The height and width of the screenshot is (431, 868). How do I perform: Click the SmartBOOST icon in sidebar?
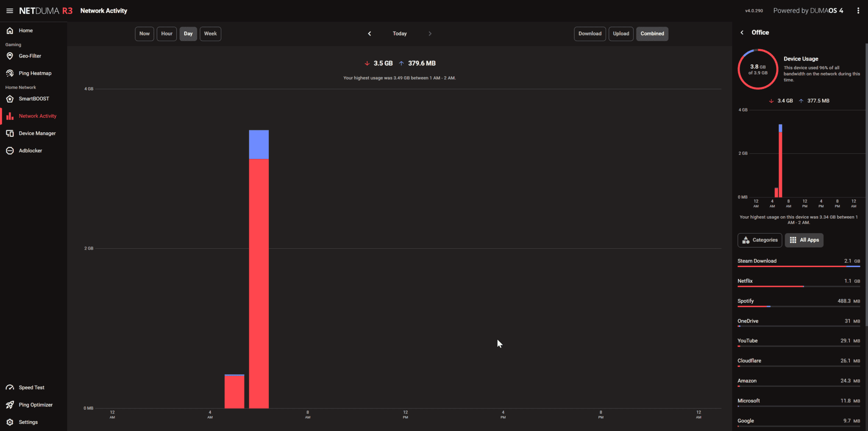pyautogui.click(x=10, y=99)
